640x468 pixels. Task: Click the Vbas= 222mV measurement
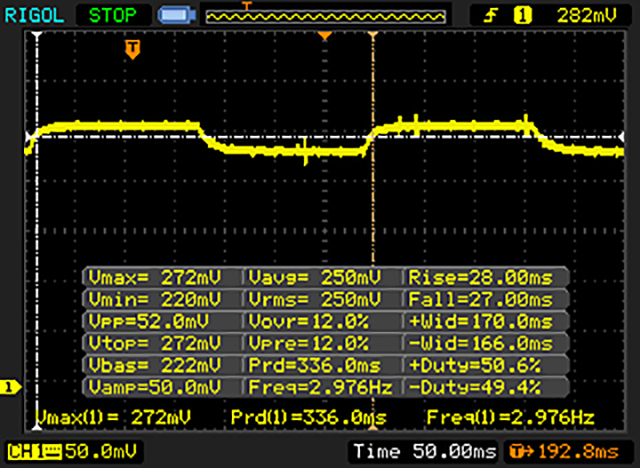tap(155, 365)
